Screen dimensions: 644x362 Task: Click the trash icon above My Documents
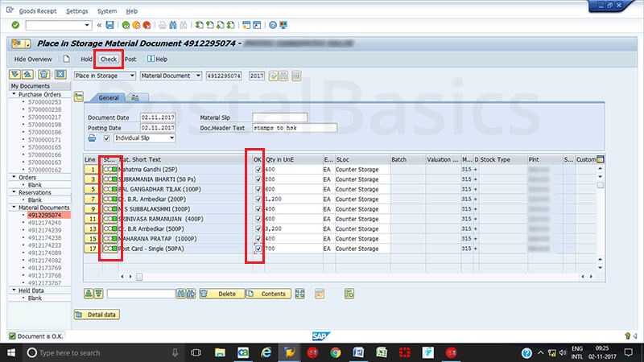pos(43,75)
